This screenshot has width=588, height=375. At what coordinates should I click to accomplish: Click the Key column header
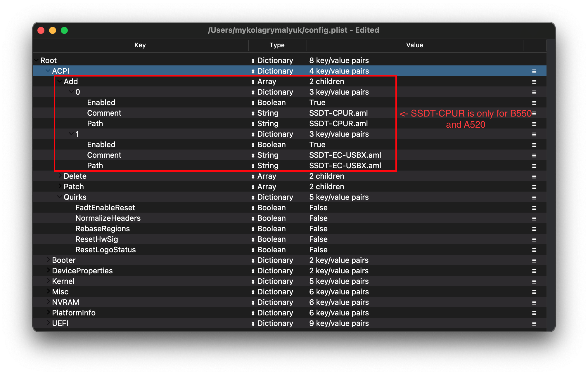(x=140, y=45)
